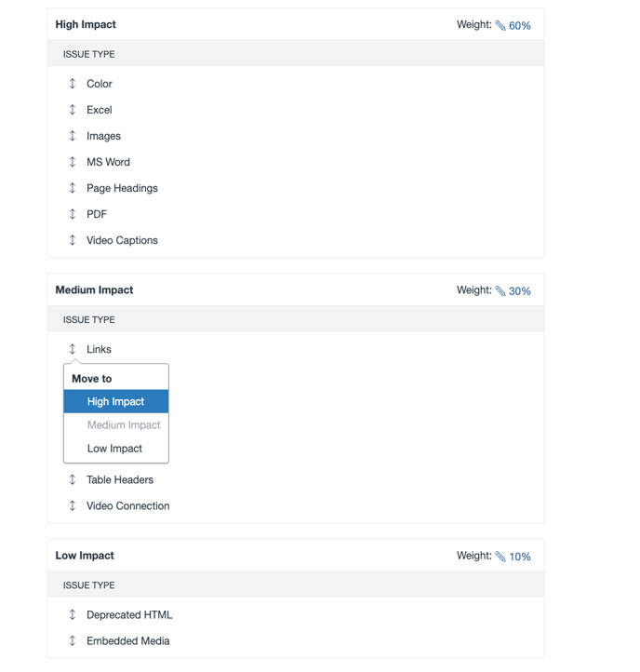Screen dimensions: 640x672
Task: Edit the High Impact 60% weight
Action: click(x=513, y=26)
